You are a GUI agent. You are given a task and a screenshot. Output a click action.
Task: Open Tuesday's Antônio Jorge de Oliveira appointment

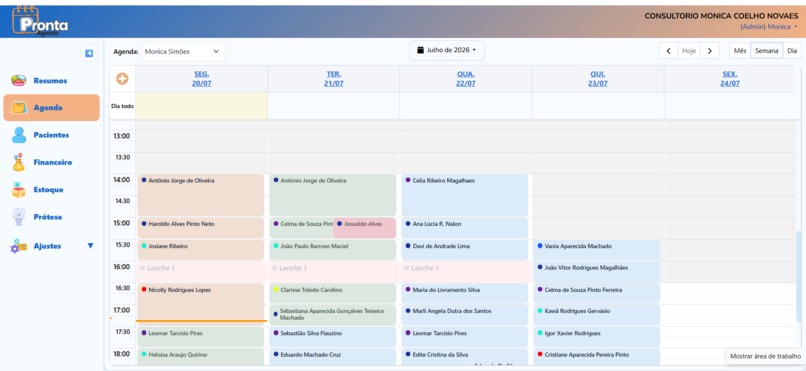pyautogui.click(x=333, y=195)
